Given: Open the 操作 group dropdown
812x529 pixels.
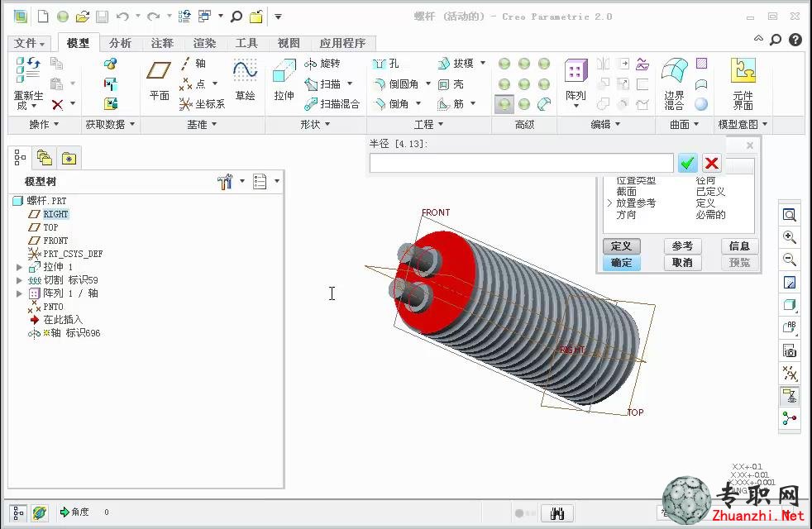Looking at the screenshot, I should (44, 124).
